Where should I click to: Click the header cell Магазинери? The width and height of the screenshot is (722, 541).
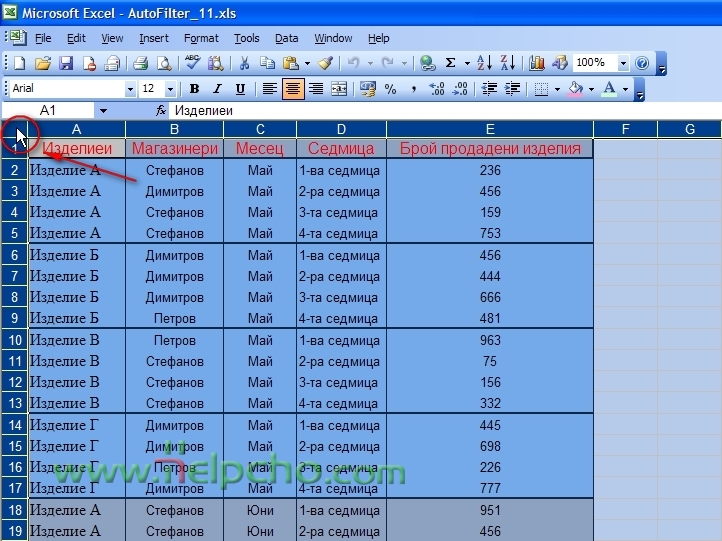(175, 148)
